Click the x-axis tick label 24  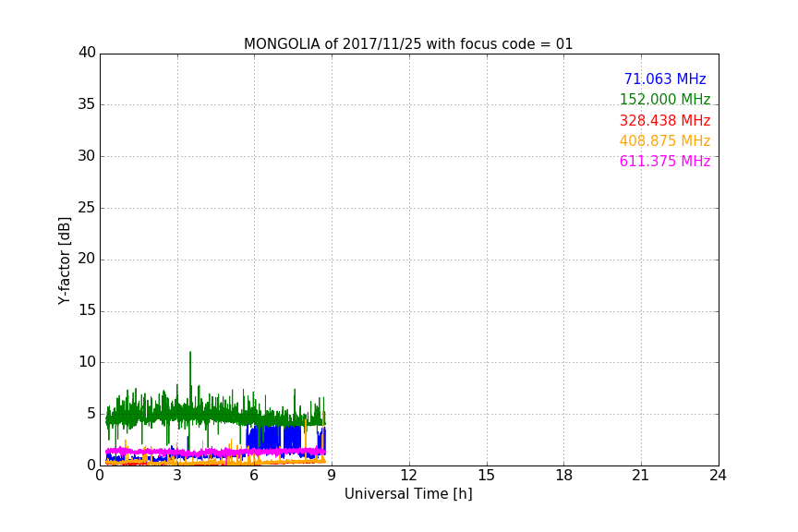click(x=718, y=476)
